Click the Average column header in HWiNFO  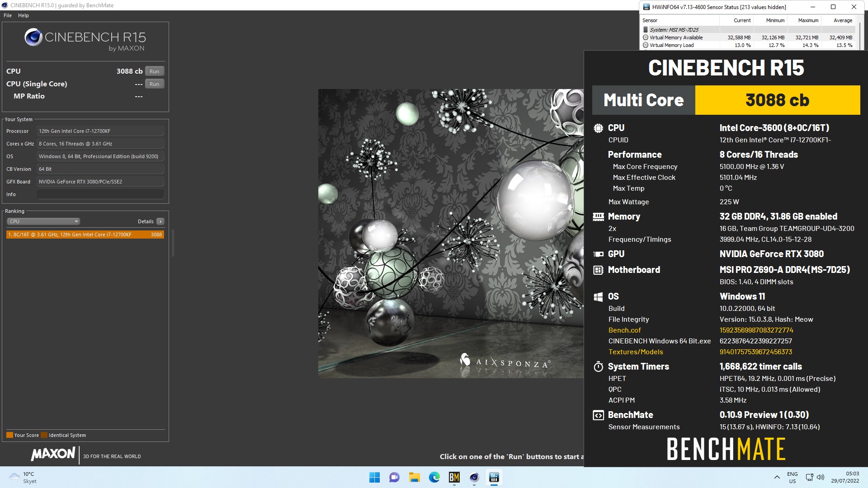coord(838,20)
